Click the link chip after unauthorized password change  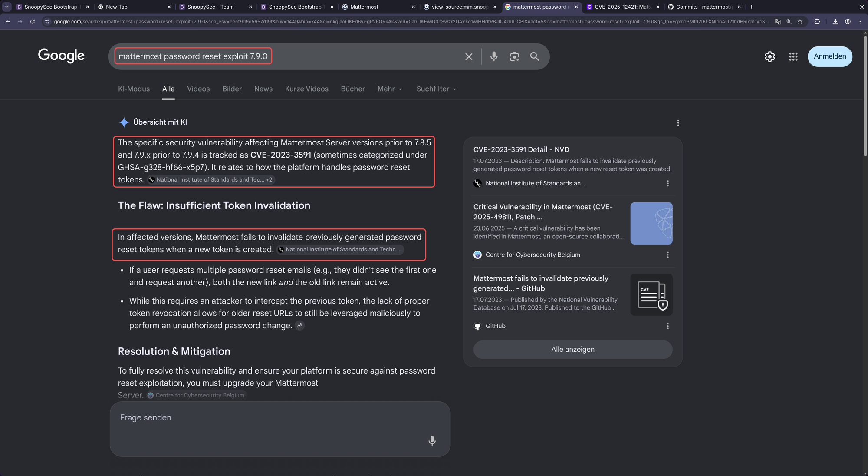(299, 325)
